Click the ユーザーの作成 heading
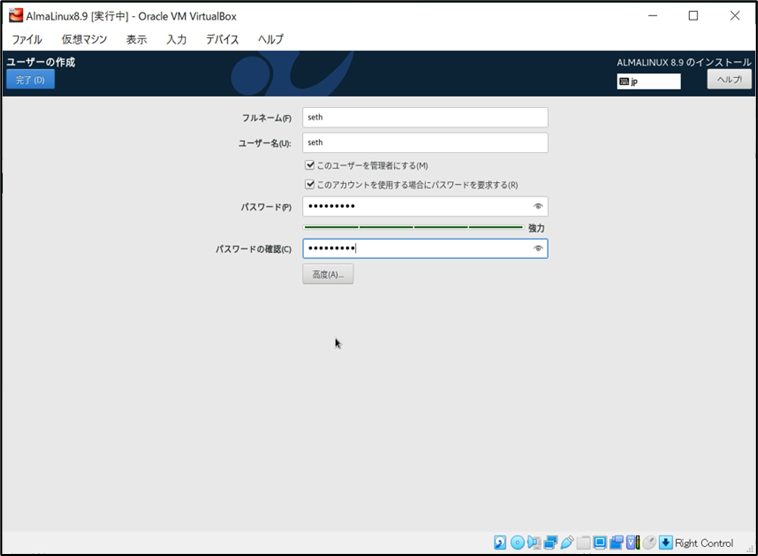Image resolution: width=758 pixels, height=556 pixels. (41, 62)
